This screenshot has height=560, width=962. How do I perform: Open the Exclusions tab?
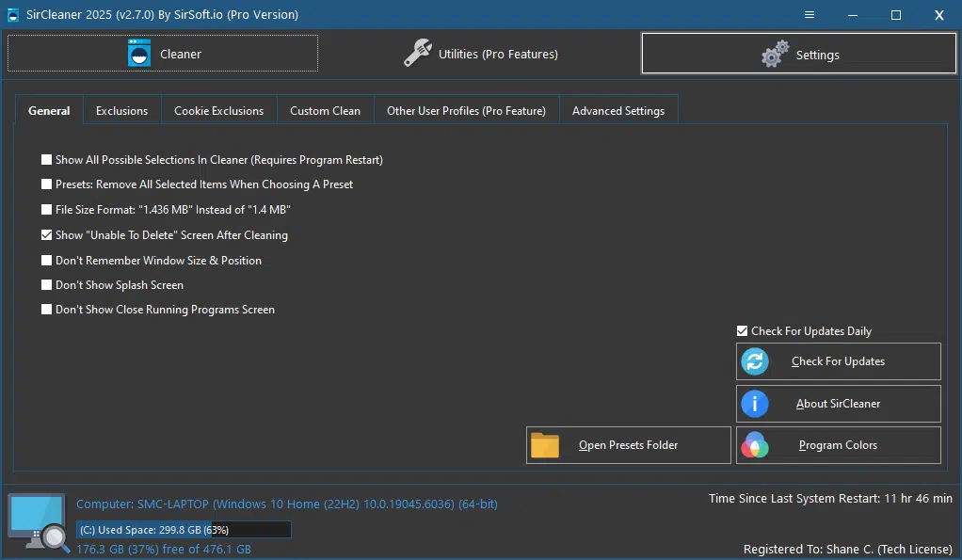[122, 110]
